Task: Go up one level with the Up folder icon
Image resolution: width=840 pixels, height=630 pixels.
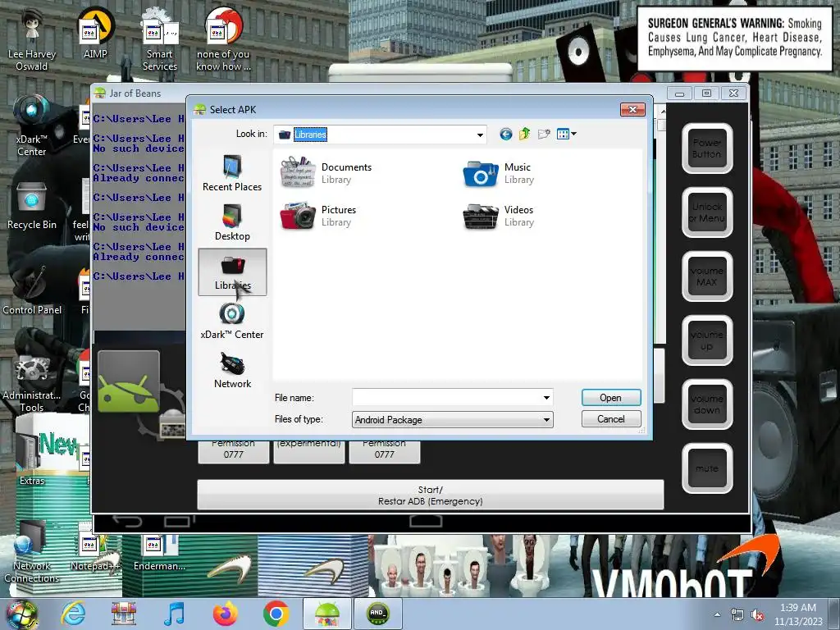Action: pyautogui.click(x=524, y=134)
